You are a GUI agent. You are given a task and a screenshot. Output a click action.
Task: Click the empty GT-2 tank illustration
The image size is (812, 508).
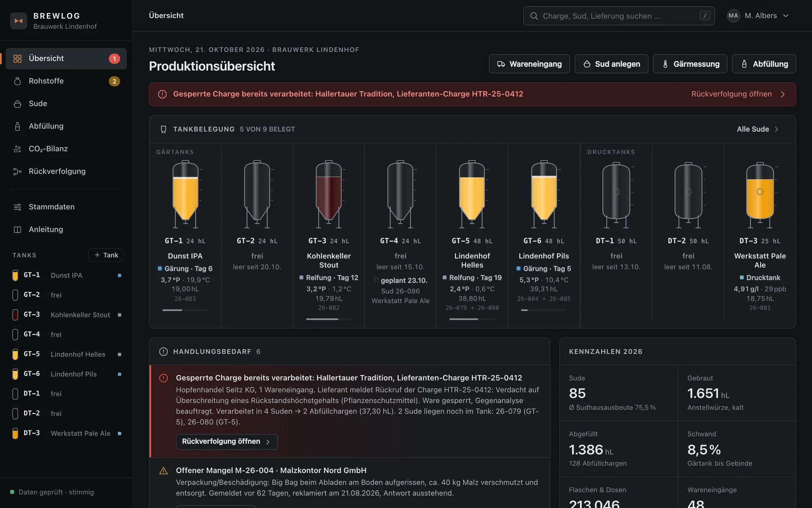[x=257, y=194]
